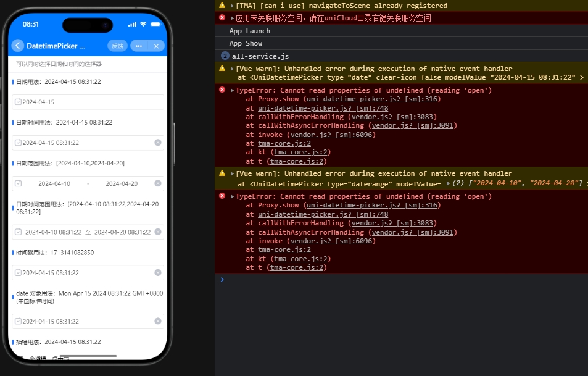Open the three-dots more menu in header
This screenshot has width=588, height=376.
tap(139, 46)
